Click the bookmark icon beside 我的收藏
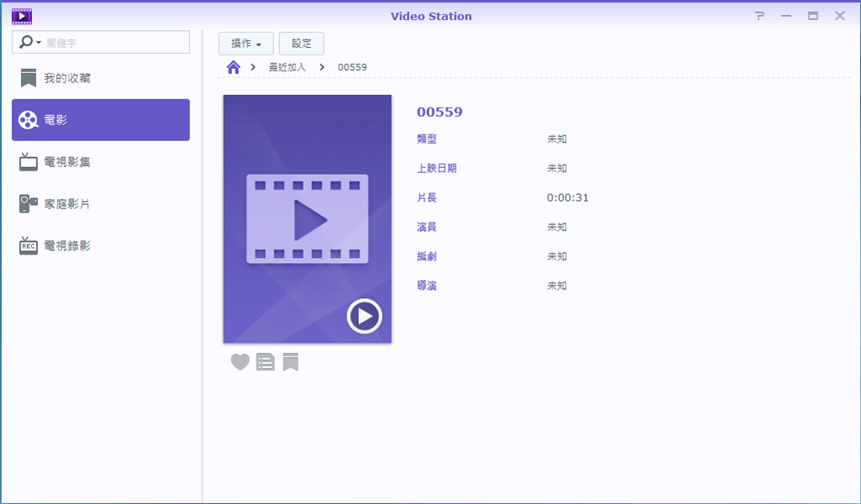The image size is (861, 504). (29, 78)
